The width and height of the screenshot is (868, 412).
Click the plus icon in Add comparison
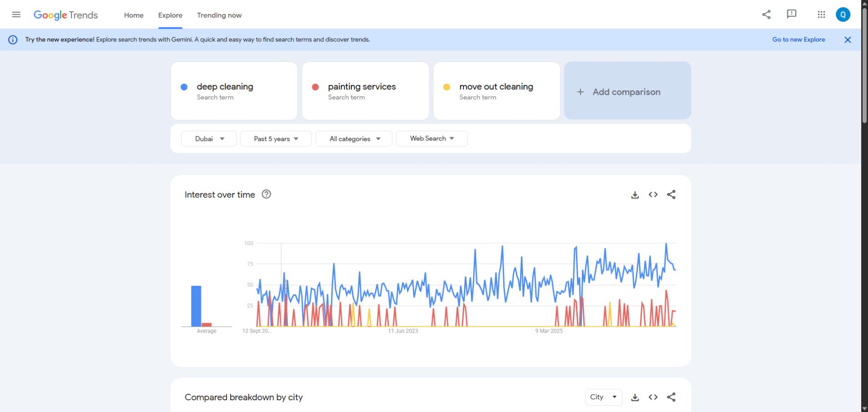click(580, 92)
